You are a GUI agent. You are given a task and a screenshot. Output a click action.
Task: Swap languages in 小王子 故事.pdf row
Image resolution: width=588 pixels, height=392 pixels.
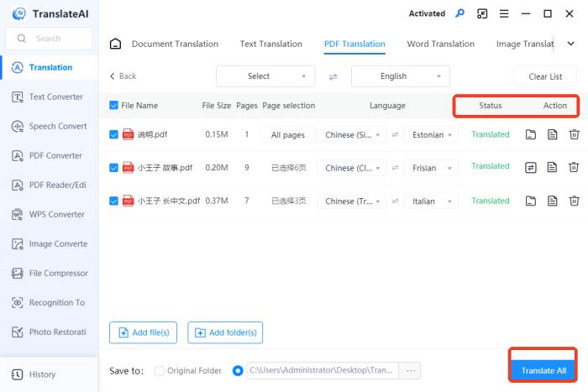pyautogui.click(x=395, y=168)
